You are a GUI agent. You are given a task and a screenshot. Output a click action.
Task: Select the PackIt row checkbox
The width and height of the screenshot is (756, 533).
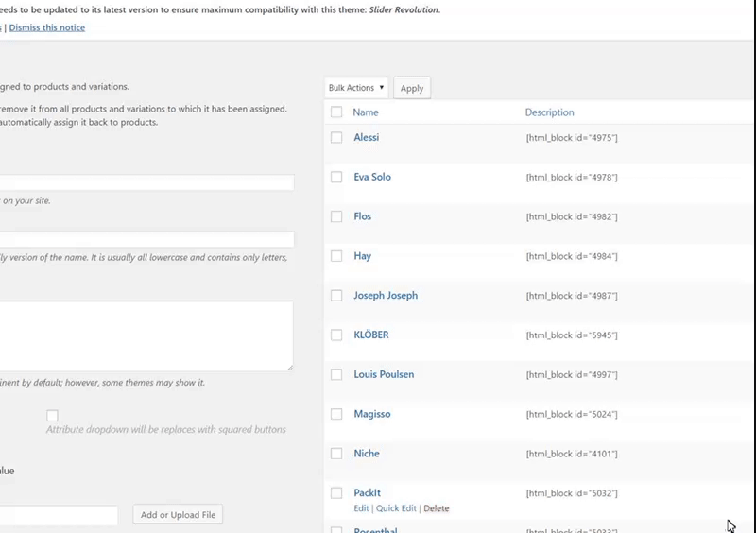point(336,493)
